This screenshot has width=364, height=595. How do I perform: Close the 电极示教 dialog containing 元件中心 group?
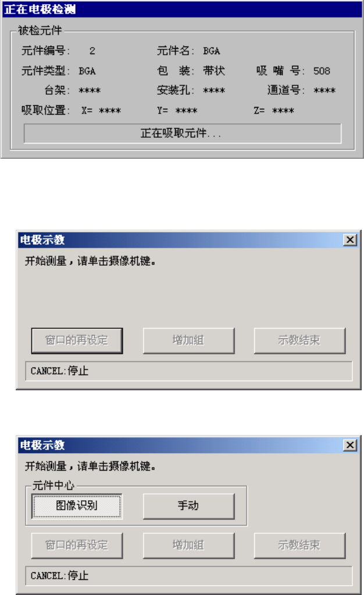point(350,445)
